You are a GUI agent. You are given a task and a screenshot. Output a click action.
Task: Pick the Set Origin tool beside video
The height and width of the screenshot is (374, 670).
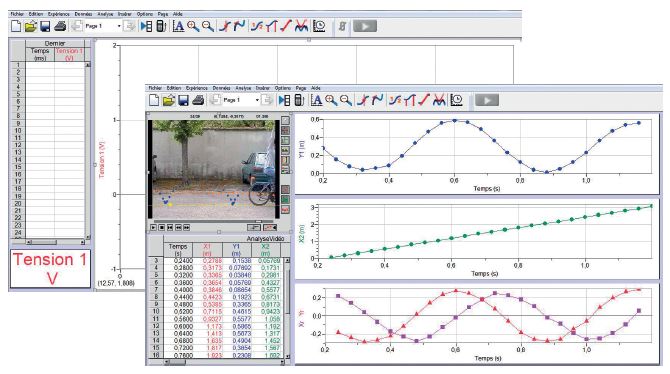285,140
